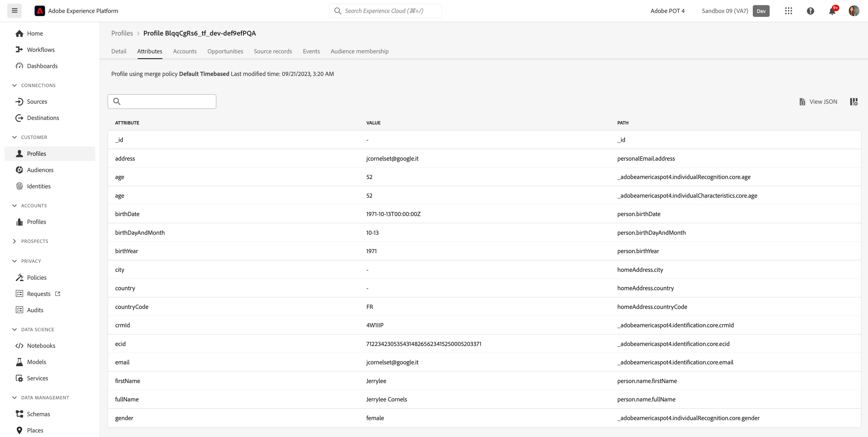Go back via the Profiles breadcrumb
The height and width of the screenshot is (437, 868).
coord(122,33)
